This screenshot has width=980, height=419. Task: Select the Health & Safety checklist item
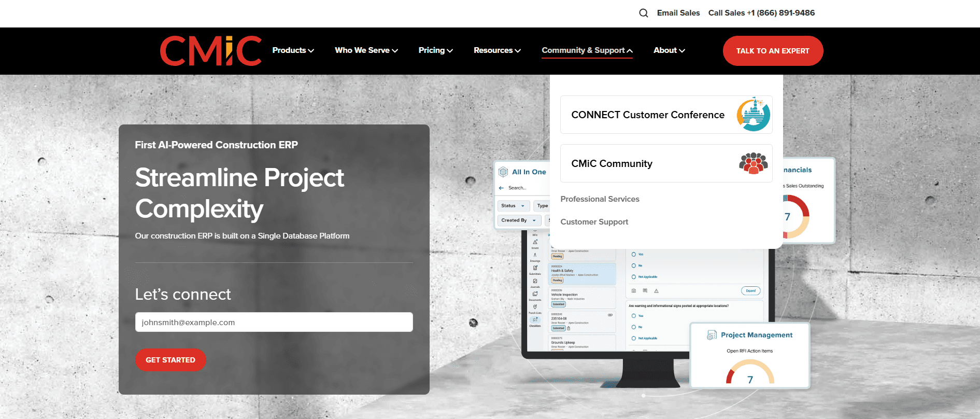tap(583, 273)
